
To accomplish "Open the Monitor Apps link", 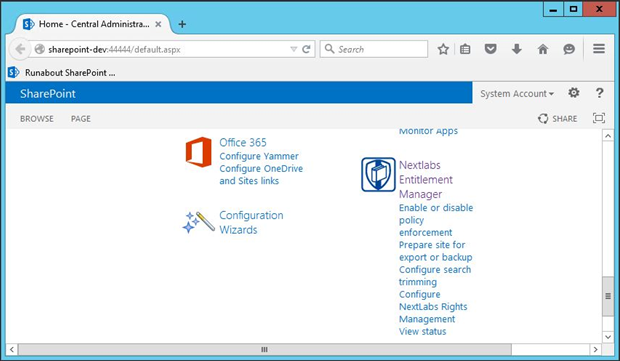I will [x=428, y=131].
